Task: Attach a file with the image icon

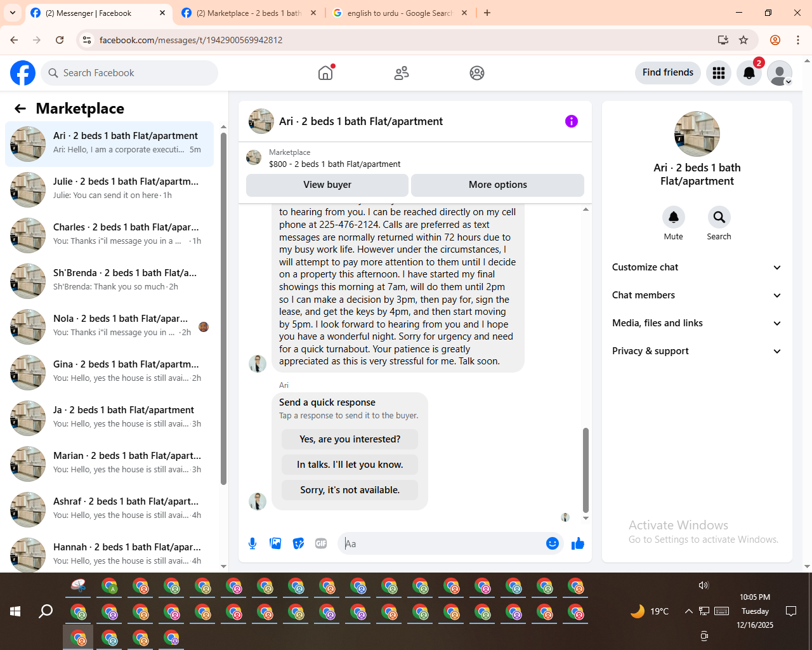Action: pyautogui.click(x=275, y=543)
